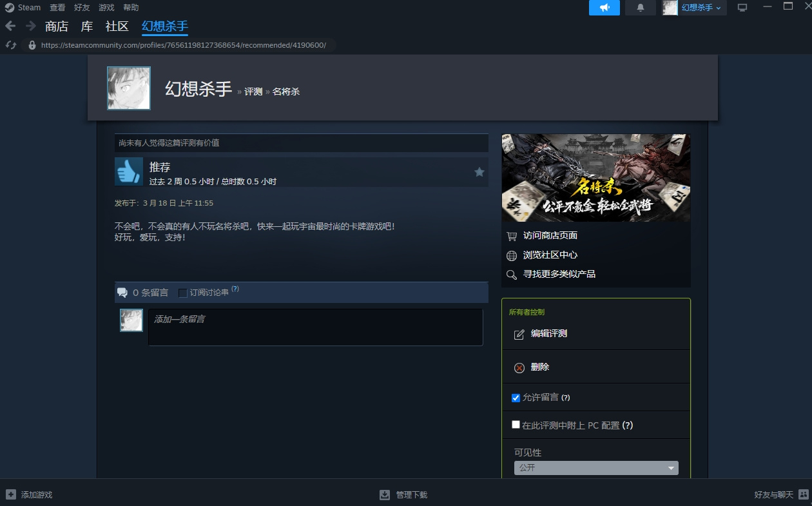Click the Steam logo menu icon
The image size is (812, 506).
[10, 8]
